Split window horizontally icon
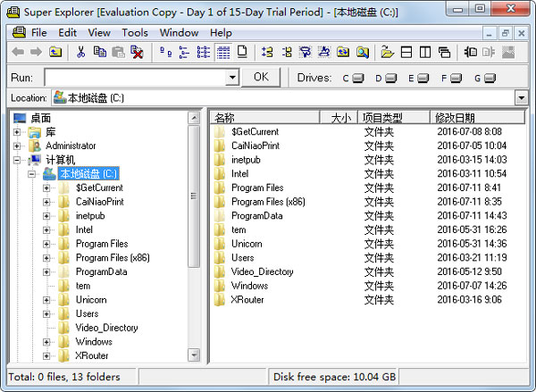The image size is (536, 392). coord(406,53)
